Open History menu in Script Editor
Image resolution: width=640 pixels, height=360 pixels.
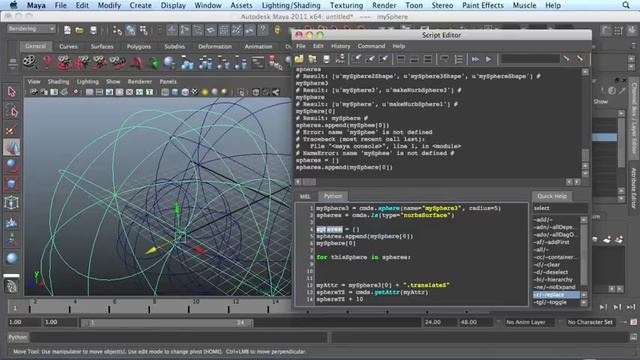(x=340, y=46)
